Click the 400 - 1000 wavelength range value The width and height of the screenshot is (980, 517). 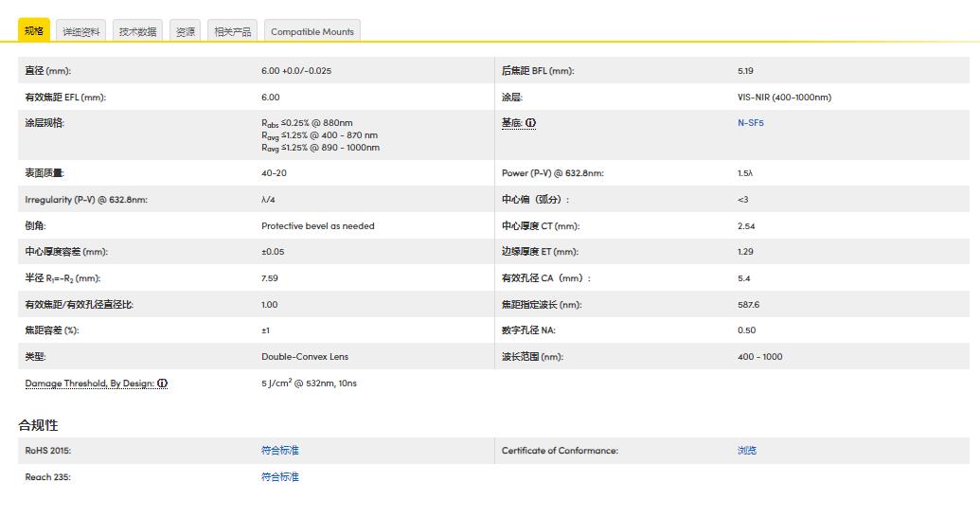759,357
